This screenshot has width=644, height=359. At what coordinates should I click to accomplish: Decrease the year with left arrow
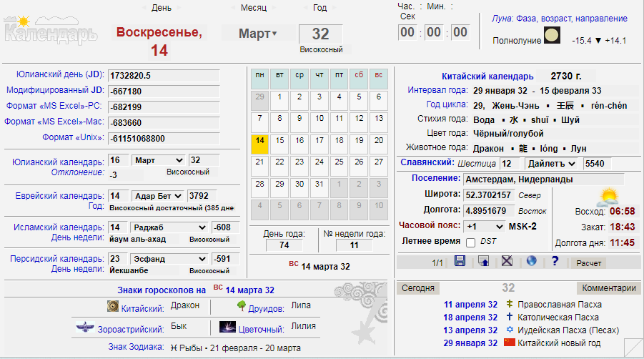306,7
